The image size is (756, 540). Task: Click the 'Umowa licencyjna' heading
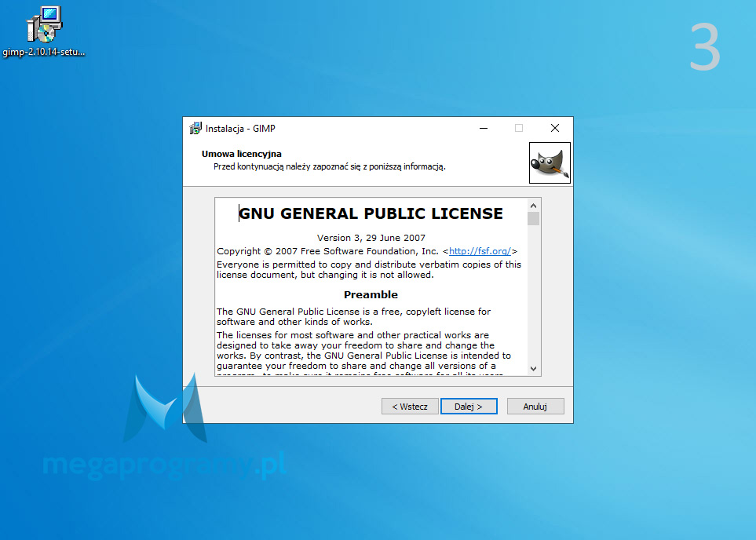tap(242, 154)
